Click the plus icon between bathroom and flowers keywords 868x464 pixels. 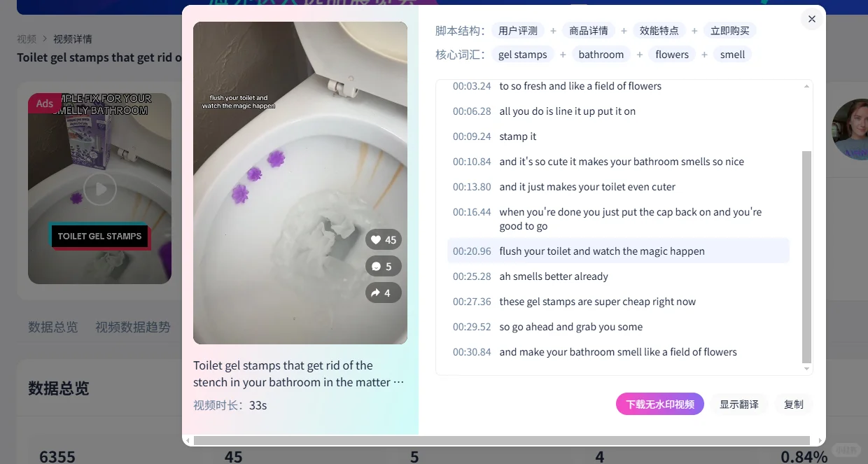tap(639, 54)
